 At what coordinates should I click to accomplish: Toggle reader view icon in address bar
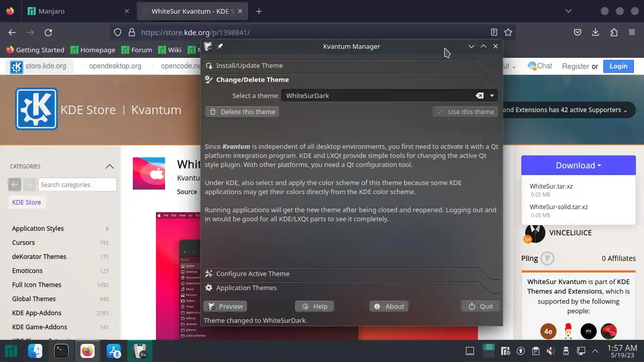pos(494,32)
